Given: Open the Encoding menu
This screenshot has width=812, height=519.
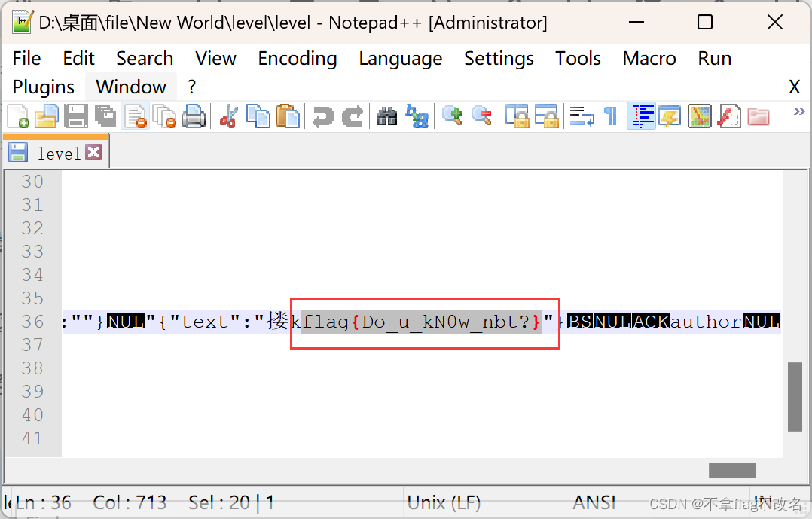Looking at the screenshot, I should click(297, 58).
